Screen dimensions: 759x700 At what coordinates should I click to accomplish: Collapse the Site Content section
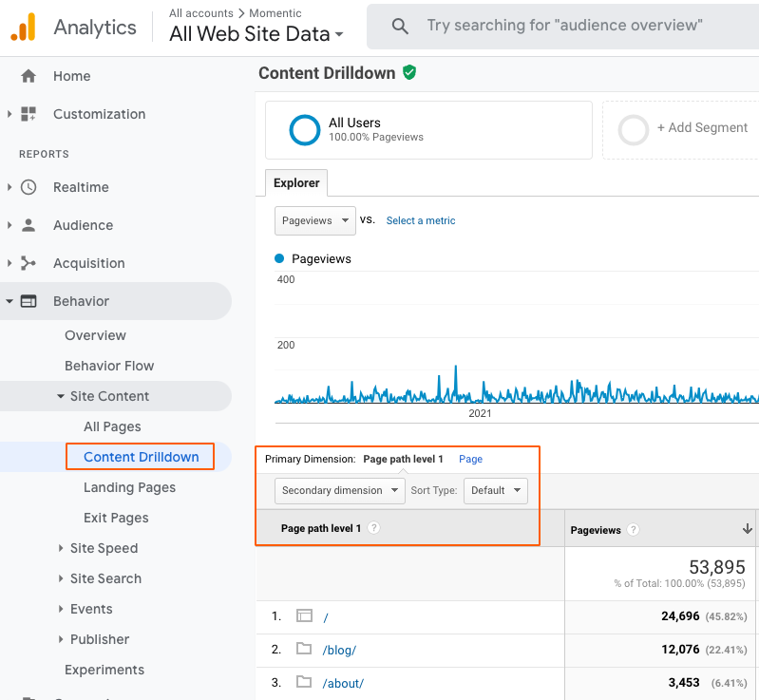109,396
